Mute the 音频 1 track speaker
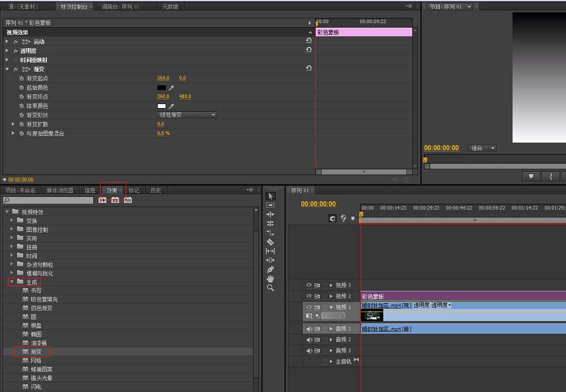Viewport: 566px width, 392px height. tap(309, 329)
